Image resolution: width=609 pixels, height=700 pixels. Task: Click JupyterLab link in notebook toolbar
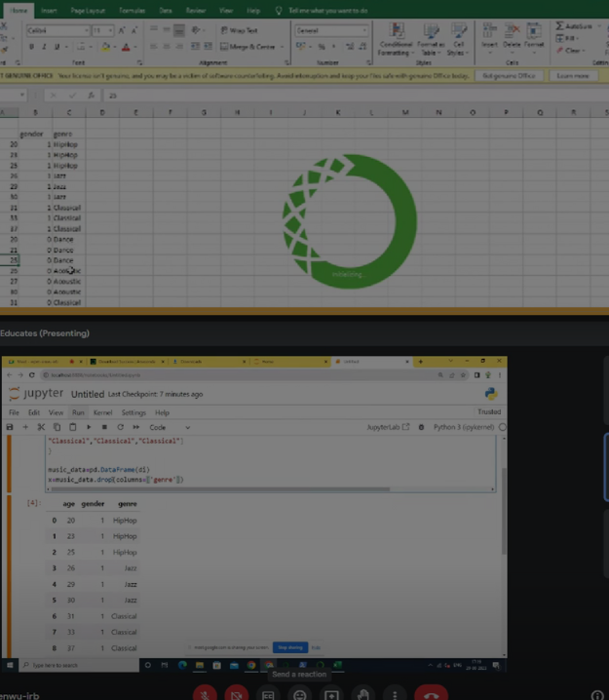388,427
